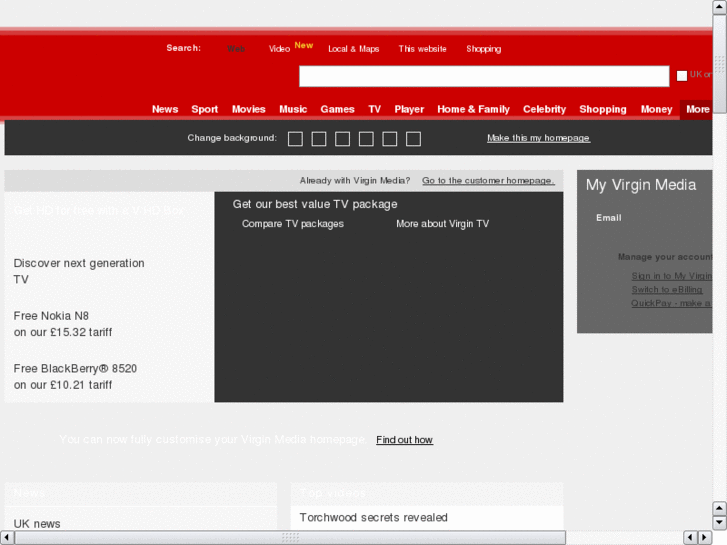Expand the More menu
Screen dimensions: 727x545
click(x=698, y=109)
